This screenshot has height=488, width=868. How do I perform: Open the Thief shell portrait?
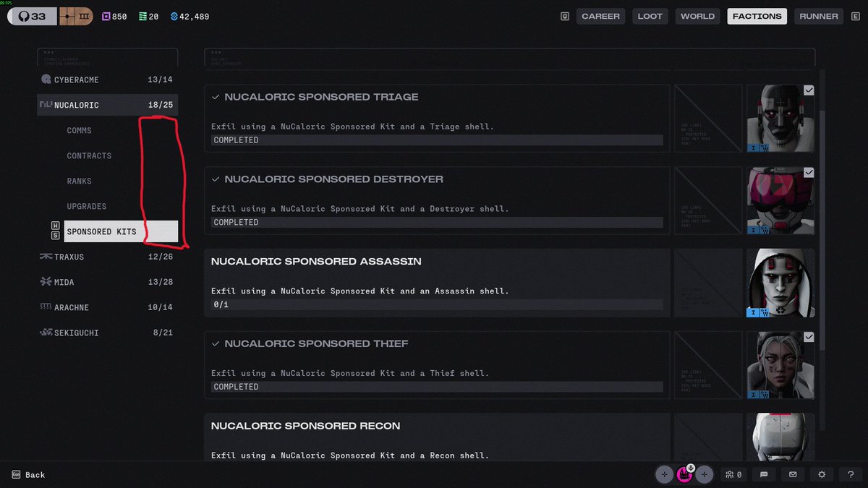[780, 366]
